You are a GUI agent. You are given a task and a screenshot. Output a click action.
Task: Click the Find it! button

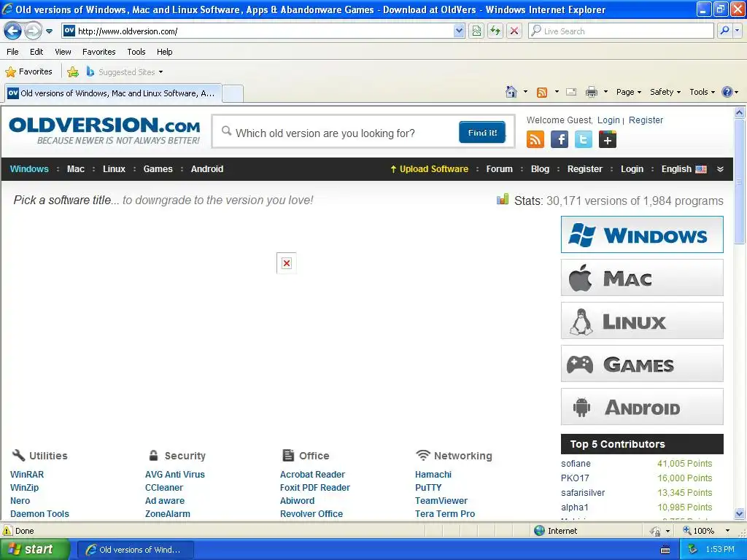click(482, 133)
